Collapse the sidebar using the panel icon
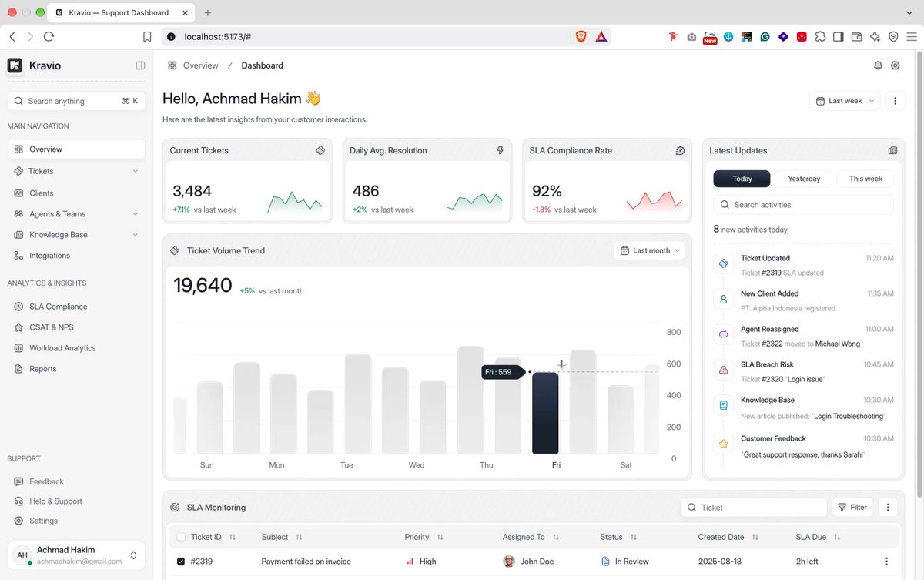The image size is (924, 580). [x=140, y=65]
